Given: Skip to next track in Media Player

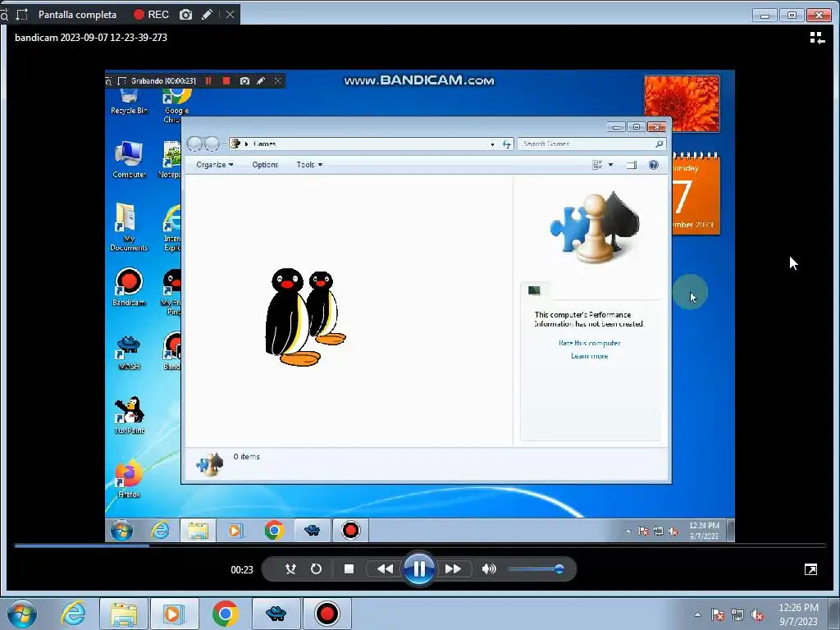Looking at the screenshot, I should 453,569.
